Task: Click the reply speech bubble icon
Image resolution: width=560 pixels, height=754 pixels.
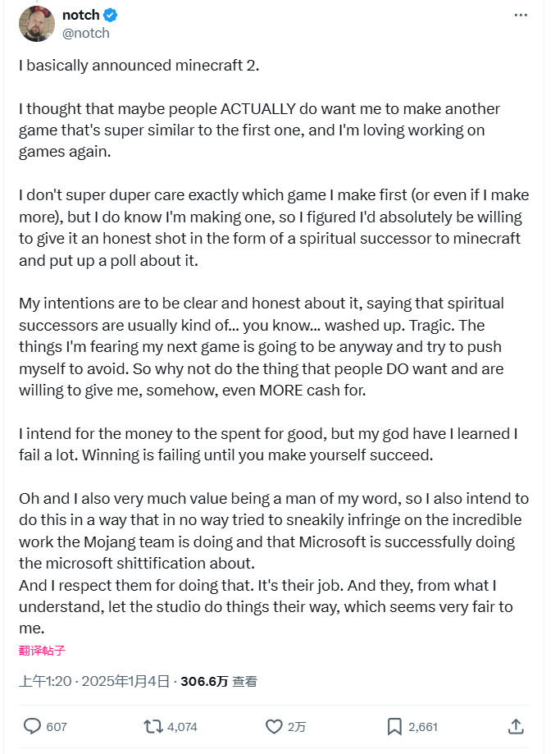Action: point(33,726)
